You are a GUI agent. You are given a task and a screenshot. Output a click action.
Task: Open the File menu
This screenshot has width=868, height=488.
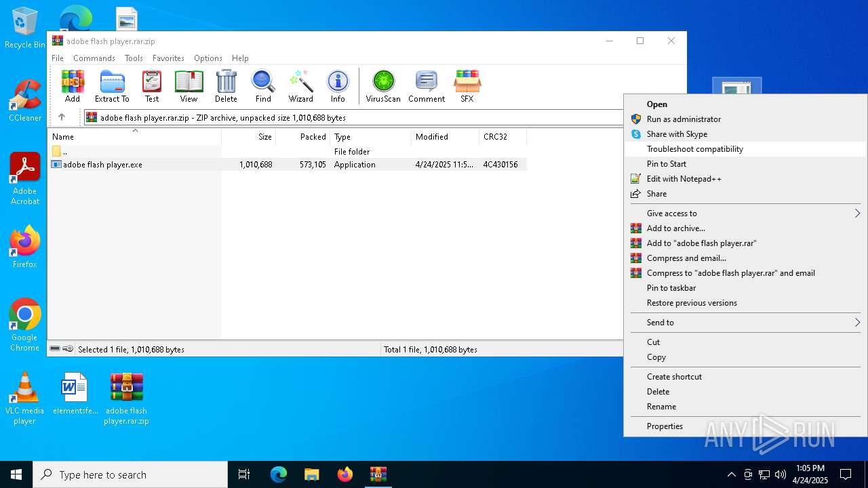[x=58, y=58]
